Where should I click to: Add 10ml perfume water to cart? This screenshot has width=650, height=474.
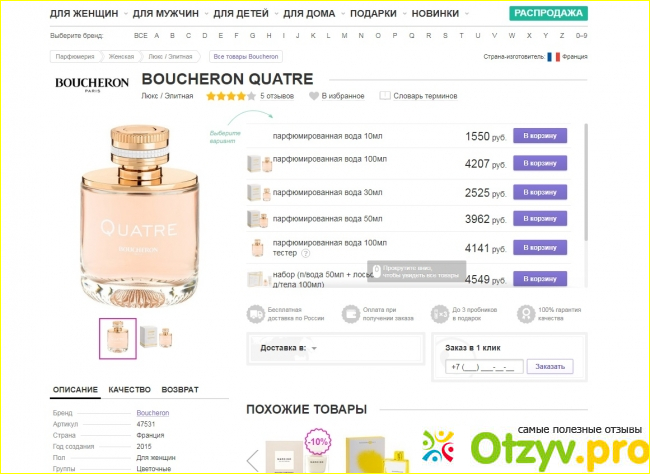point(540,136)
